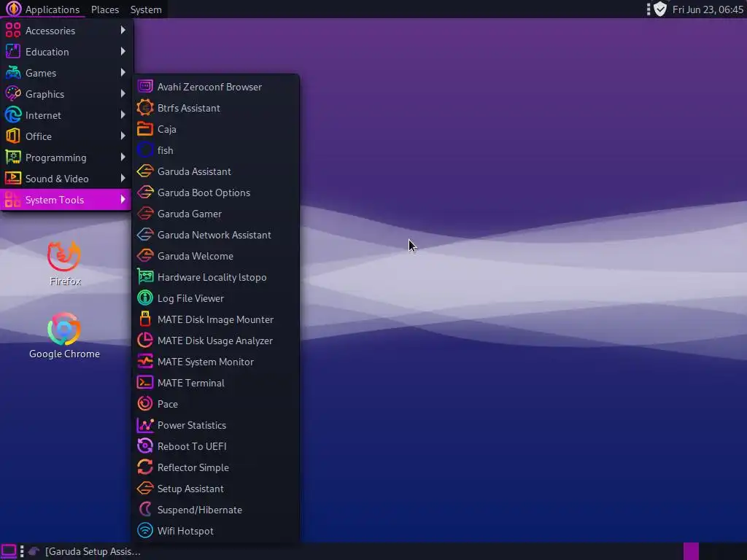
Task: Expand Sound & Video submenu arrow
Action: [123, 178]
